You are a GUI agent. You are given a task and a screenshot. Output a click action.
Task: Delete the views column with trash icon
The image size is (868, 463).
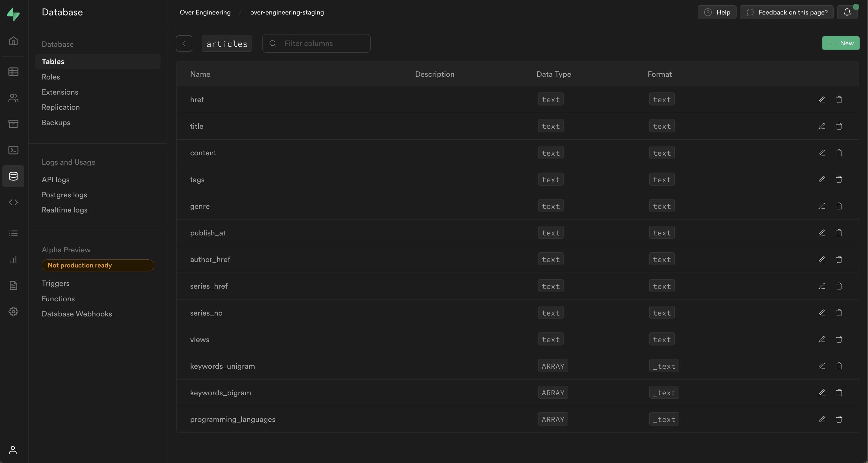pyautogui.click(x=839, y=339)
